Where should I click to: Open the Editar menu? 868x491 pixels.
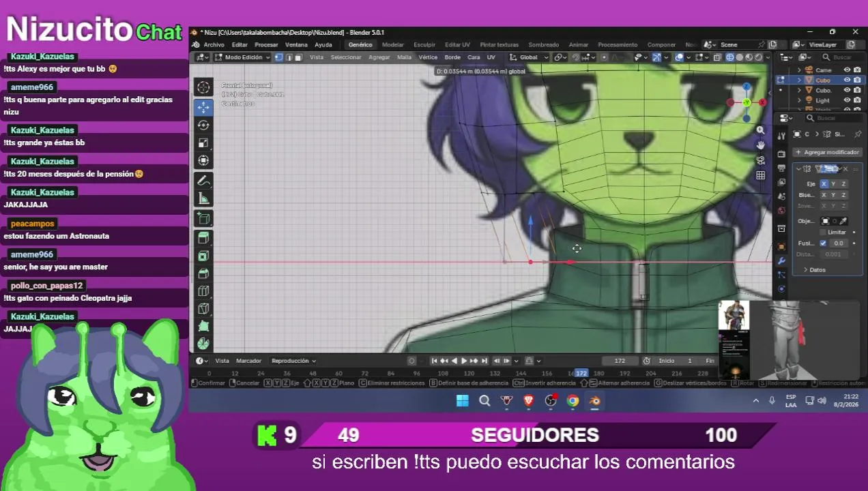click(240, 45)
